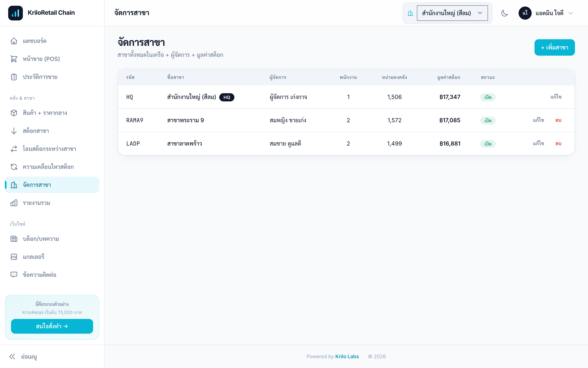Screen dimensions: 588x368
Task: Click the stock movement refresh icon
Action: coord(14,167)
